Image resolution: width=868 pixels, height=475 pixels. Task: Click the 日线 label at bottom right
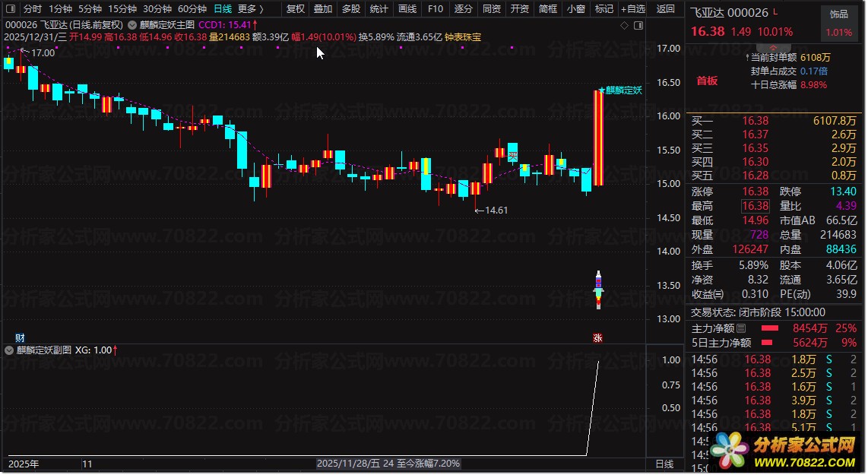point(664,464)
